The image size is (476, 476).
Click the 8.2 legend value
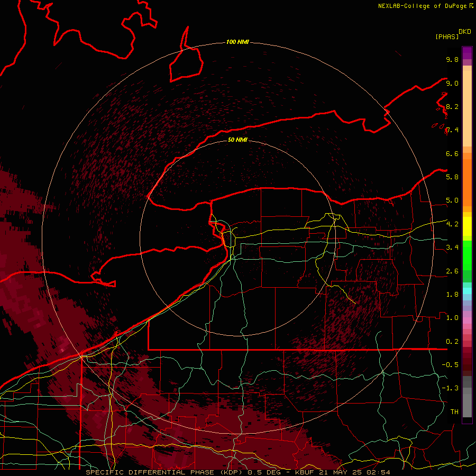pyautogui.click(x=452, y=106)
